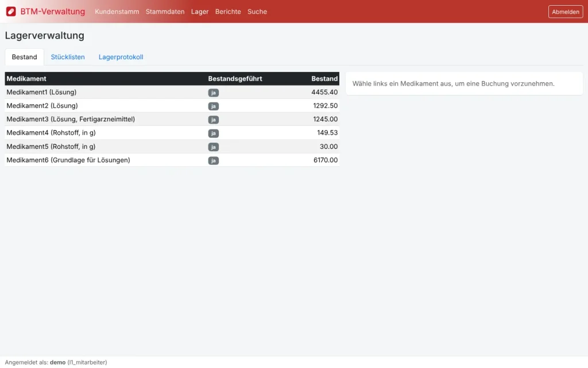
Task: Click the BTM-Verwaltung logo icon
Action: coord(11,11)
